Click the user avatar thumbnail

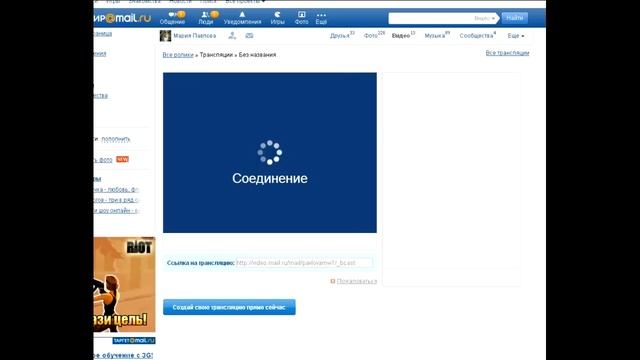tap(165, 36)
